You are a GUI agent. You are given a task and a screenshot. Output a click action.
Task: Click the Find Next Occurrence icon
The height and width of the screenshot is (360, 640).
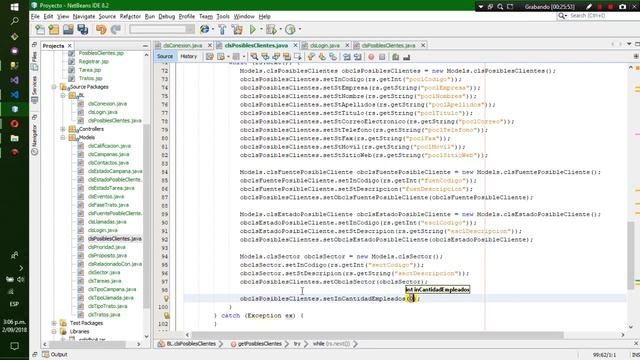(x=276, y=57)
